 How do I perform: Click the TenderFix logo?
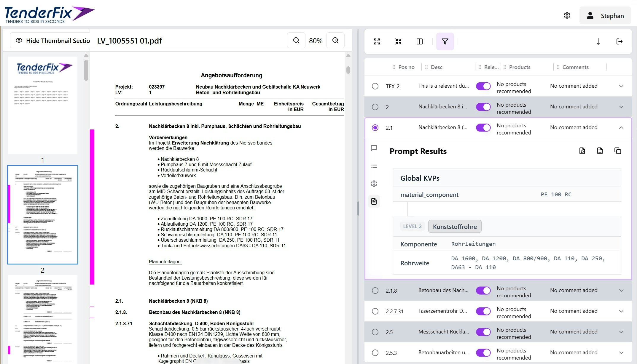pos(49,14)
